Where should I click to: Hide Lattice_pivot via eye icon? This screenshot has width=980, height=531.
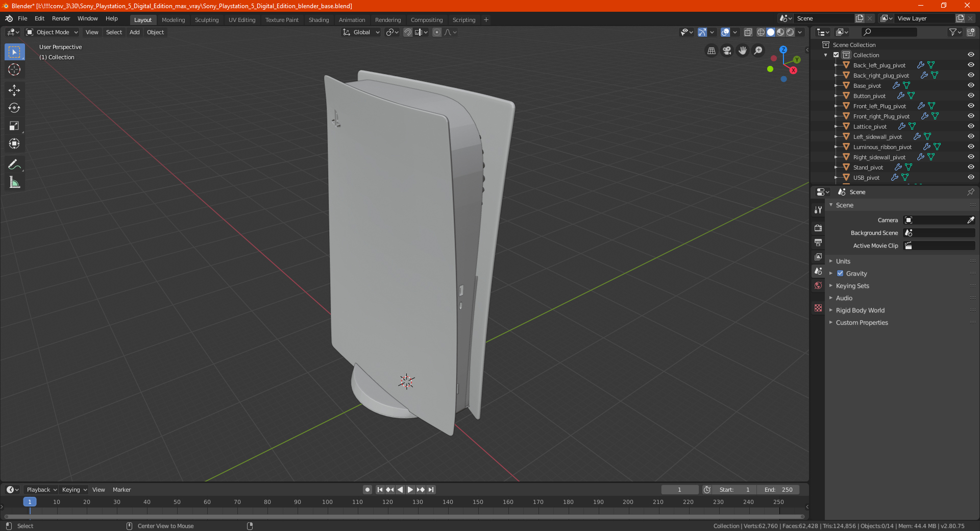pyautogui.click(x=971, y=126)
